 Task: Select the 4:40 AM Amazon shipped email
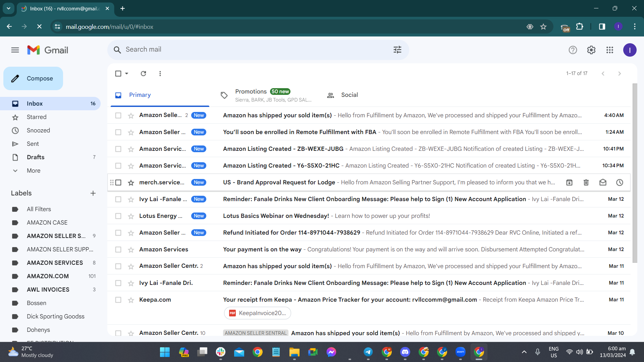118,115
